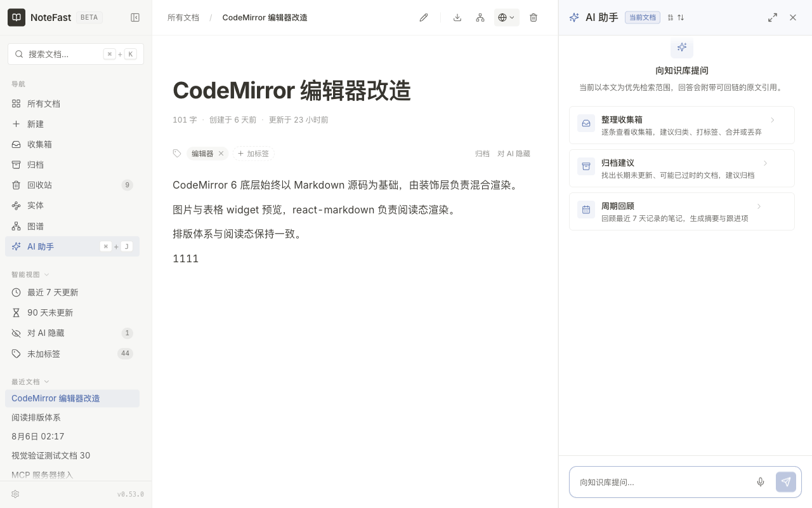Click 归档 under the document title
The height and width of the screenshot is (508, 812).
(x=482, y=154)
